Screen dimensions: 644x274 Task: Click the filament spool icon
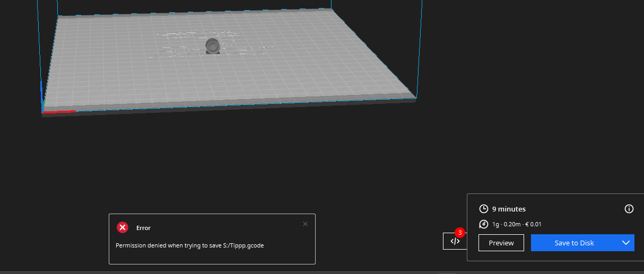tap(483, 224)
